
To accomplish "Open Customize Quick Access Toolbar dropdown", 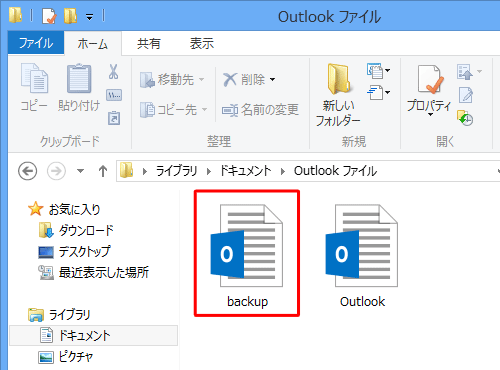I will (x=89, y=16).
